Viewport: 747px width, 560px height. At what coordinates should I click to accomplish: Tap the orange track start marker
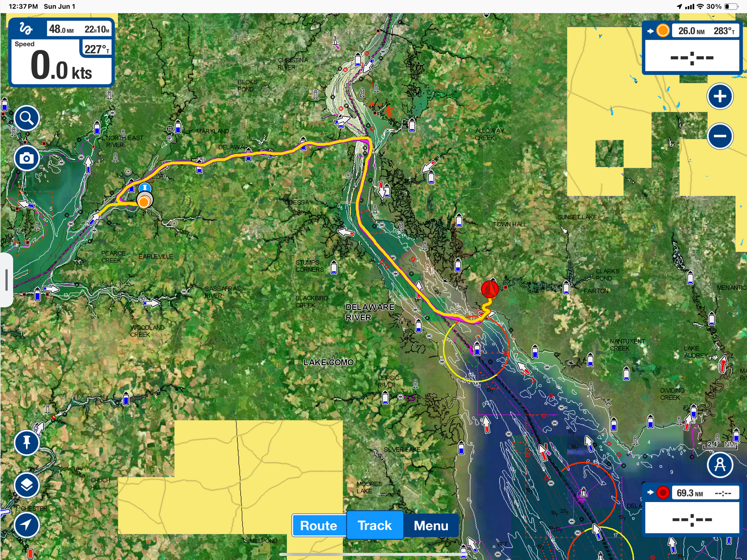pos(144,202)
